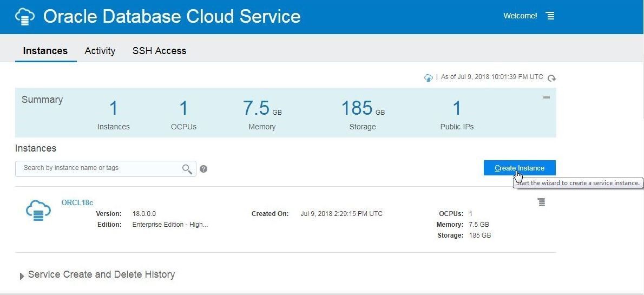Image resolution: width=644 pixels, height=295 pixels.
Task: Open the ORCL18c instance actions menu
Action: [542, 202]
